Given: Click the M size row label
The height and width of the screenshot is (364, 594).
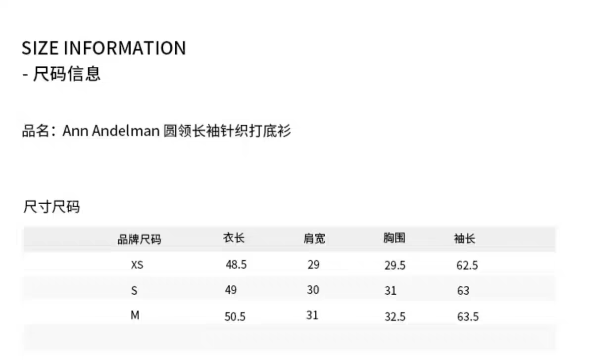Looking at the screenshot, I should point(135,316).
